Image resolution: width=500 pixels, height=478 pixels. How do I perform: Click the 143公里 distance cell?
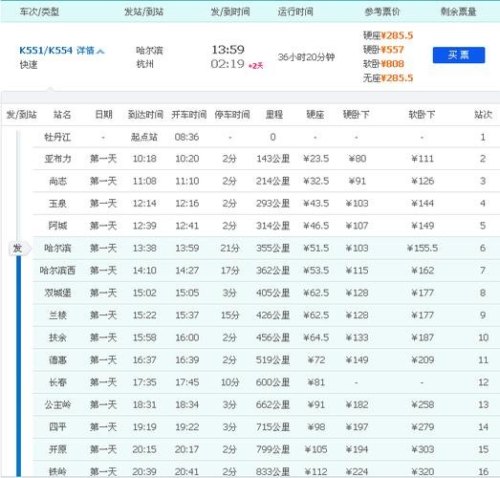(x=273, y=159)
